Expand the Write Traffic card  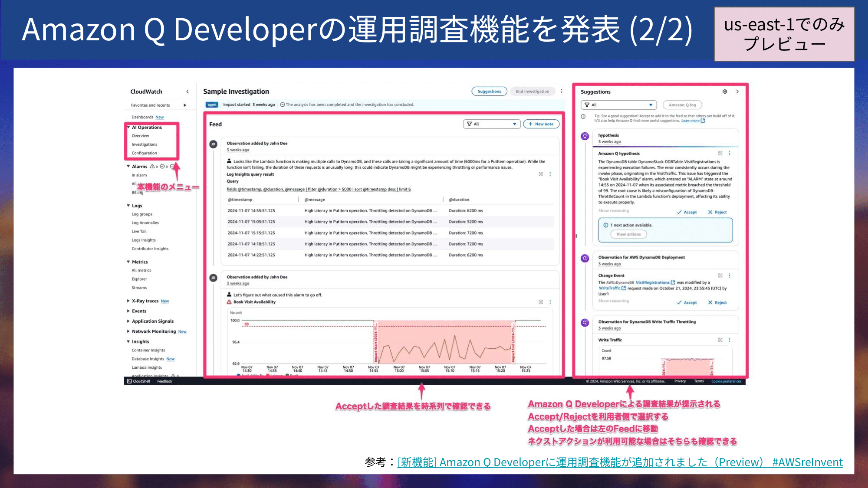720,340
